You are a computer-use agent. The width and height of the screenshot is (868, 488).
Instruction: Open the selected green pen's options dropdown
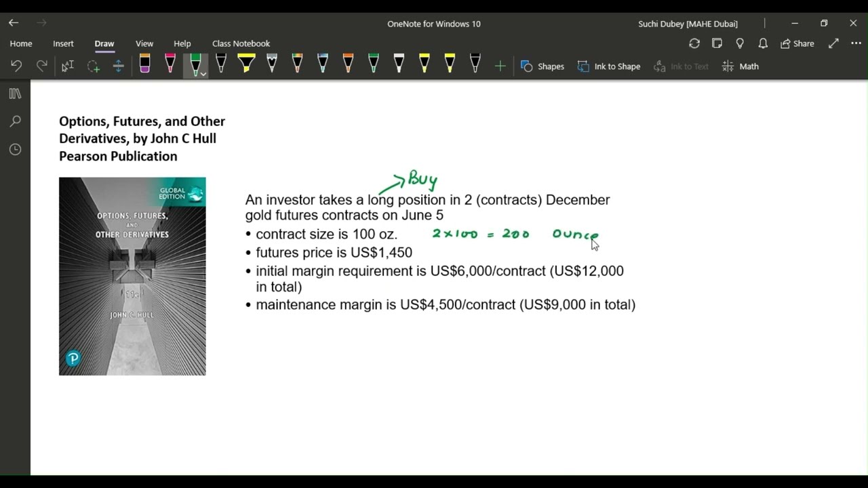(x=203, y=73)
